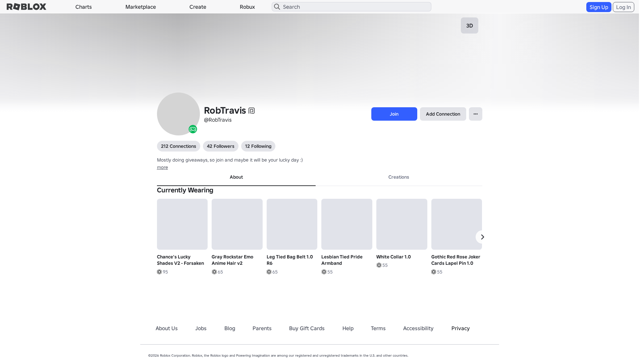View the 12 Following list
644x362 pixels.
[258, 146]
